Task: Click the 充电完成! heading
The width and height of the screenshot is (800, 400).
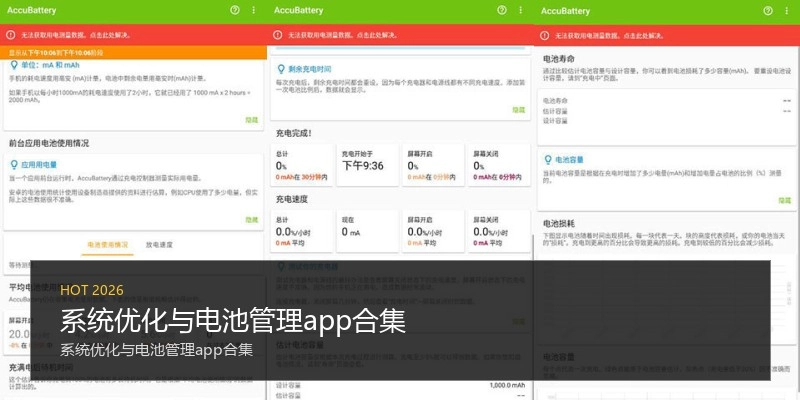Action: point(293,133)
